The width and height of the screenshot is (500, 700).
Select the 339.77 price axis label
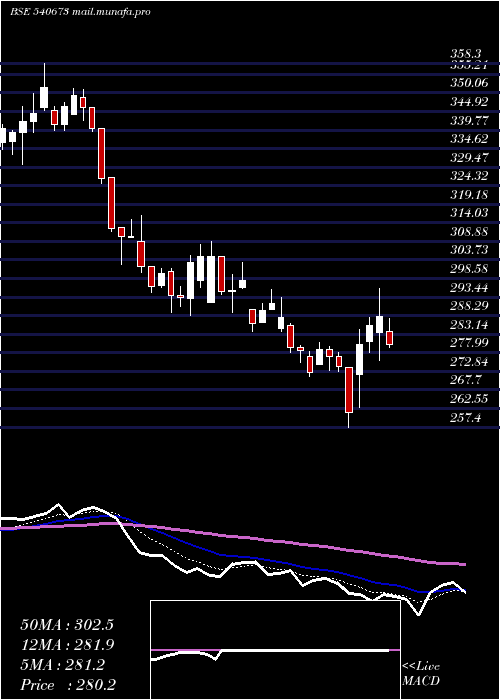[468, 121]
